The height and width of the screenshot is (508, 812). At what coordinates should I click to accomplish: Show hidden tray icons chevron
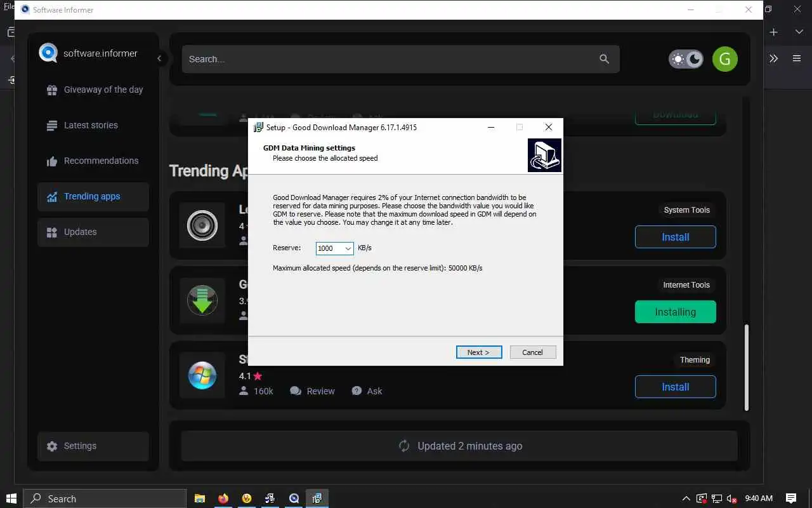[x=686, y=498]
